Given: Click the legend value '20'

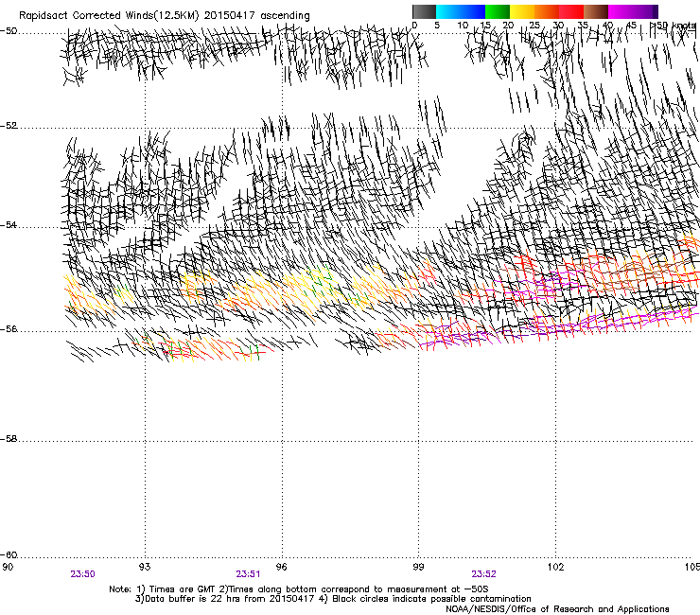Looking at the screenshot, I should coord(509,26).
